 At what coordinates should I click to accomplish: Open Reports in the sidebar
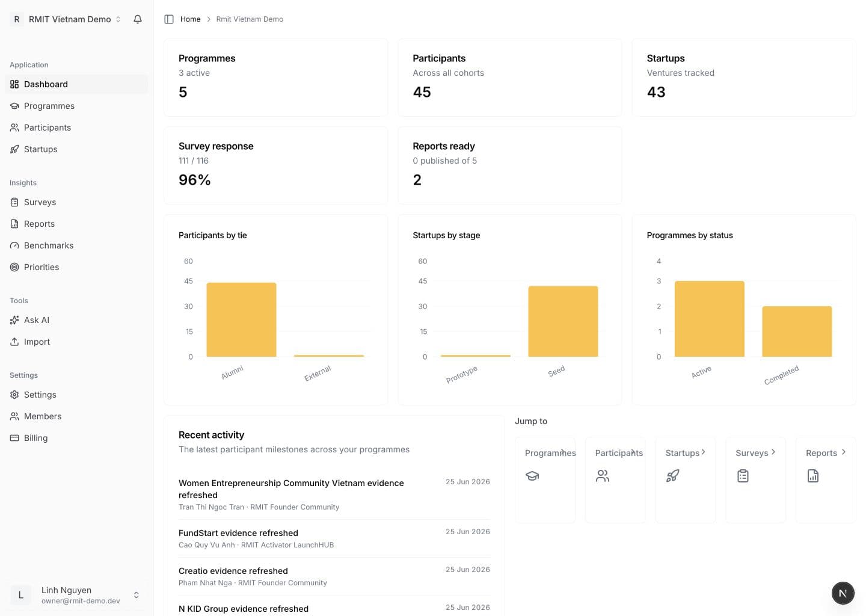coord(76,224)
